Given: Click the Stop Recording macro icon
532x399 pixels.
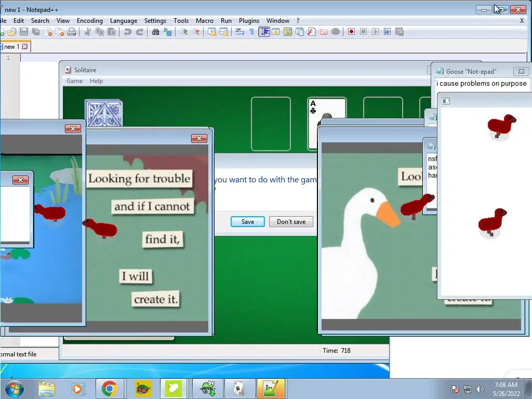Looking at the screenshot, I should [x=363, y=32].
